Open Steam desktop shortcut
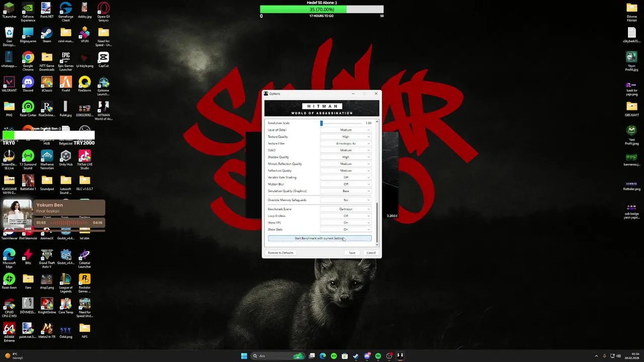 pos(47,36)
